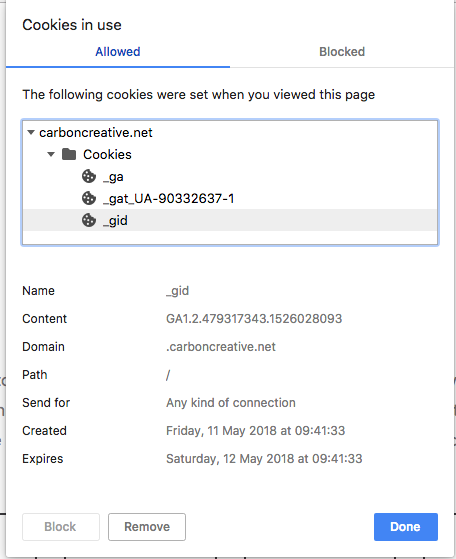Switch to the Blocked tab
456x559 pixels.
coord(342,52)
